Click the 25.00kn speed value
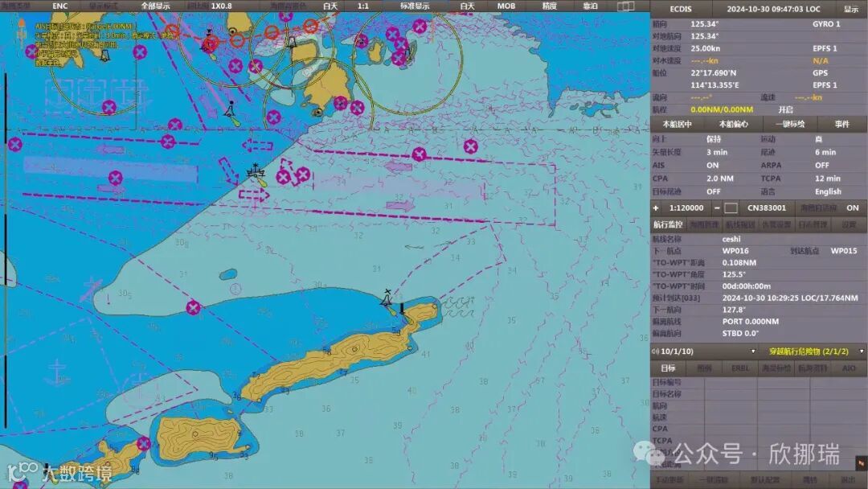 coord(706,49)
